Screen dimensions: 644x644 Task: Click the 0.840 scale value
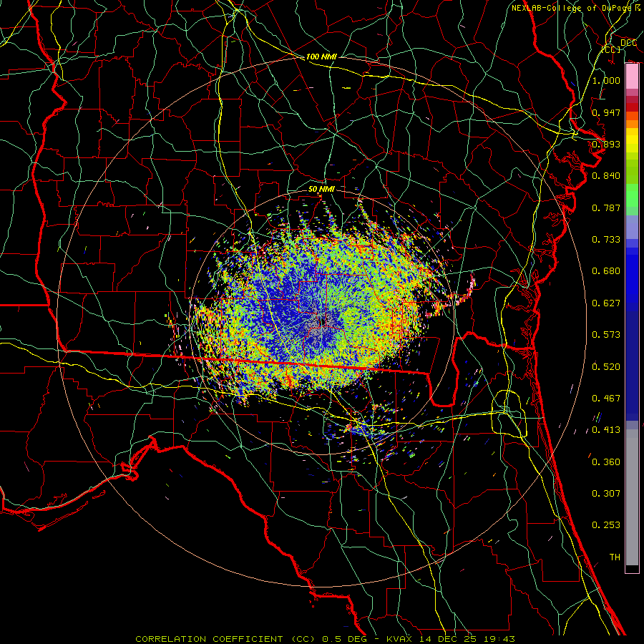pyautogui.click(x=606, y=176)
